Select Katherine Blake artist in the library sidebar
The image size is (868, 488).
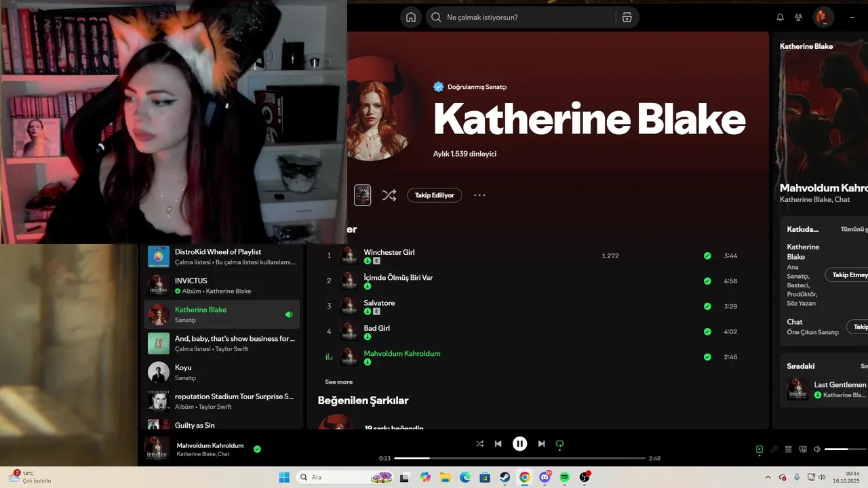(x=222, y=314)
